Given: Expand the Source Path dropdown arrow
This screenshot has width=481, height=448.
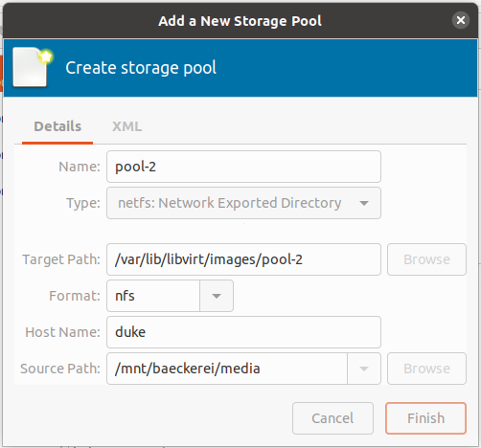Looking at the screenshot, I should [x=364, y=369].
